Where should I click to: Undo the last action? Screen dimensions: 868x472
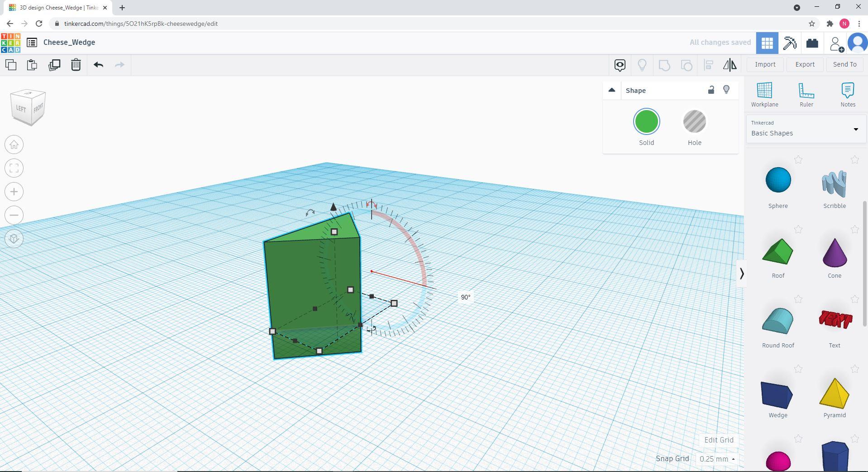(98, 65)
